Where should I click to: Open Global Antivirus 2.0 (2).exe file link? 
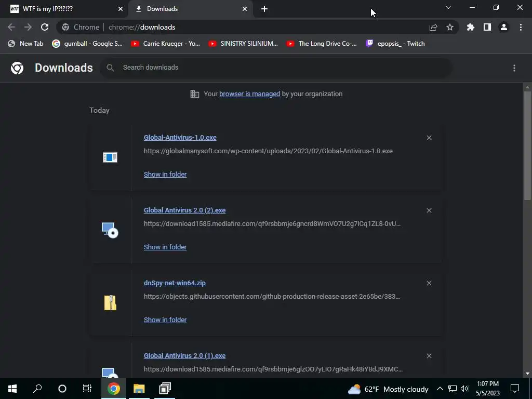click(184, 210)
